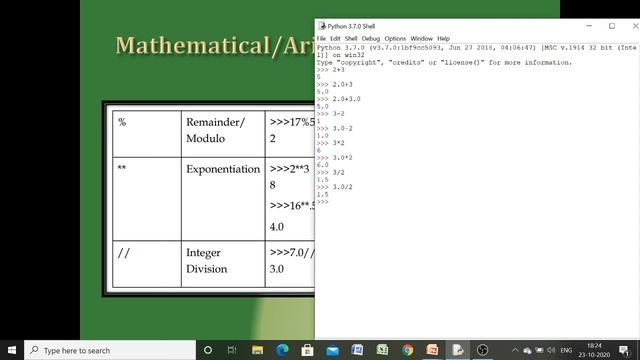This screenshot has width=640, height=360.
Task: Click the battery status tray icon
Action: pos(539,350)
